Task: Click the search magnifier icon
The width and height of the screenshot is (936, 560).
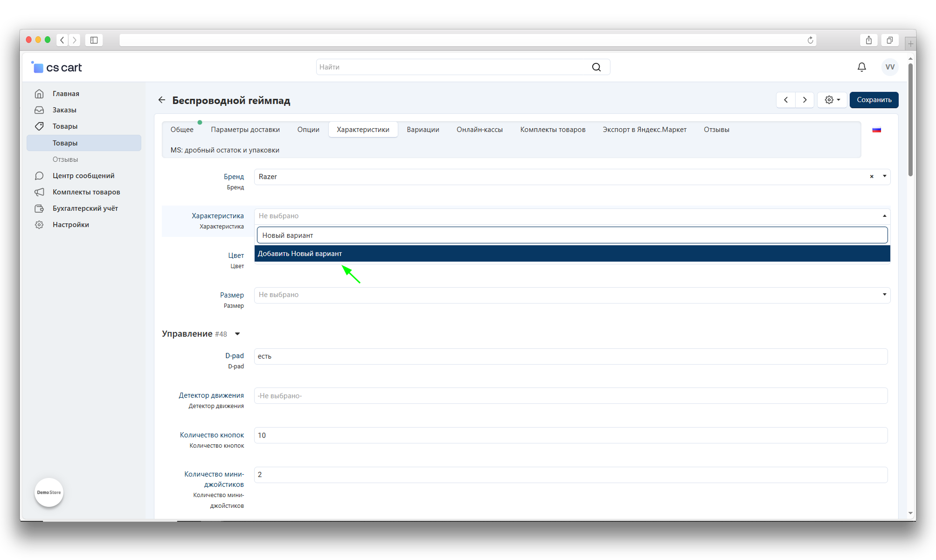Action: (x=596, y=67)
